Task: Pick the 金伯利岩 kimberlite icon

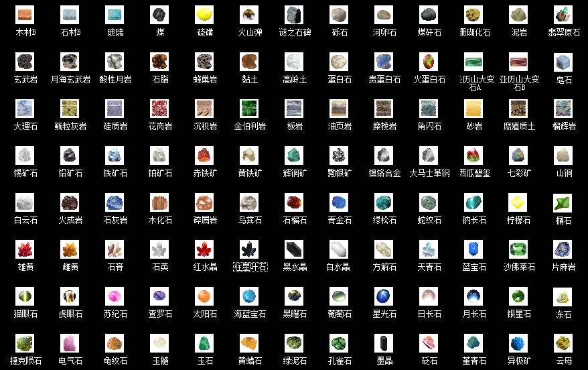Action: [x=249, y=109]
